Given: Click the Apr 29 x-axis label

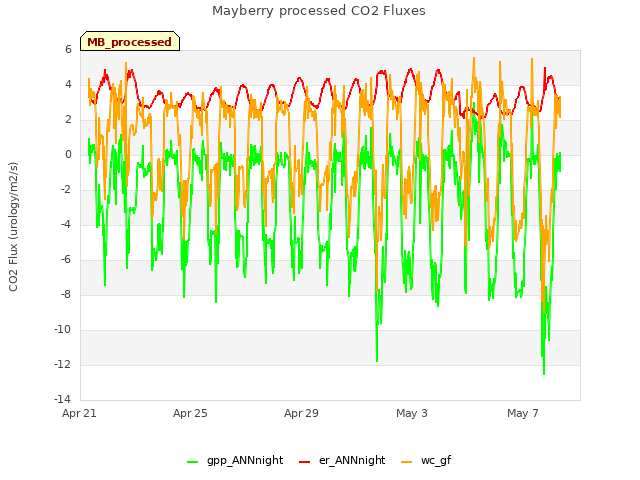Looking at the screenshot, I should (301, 413).
